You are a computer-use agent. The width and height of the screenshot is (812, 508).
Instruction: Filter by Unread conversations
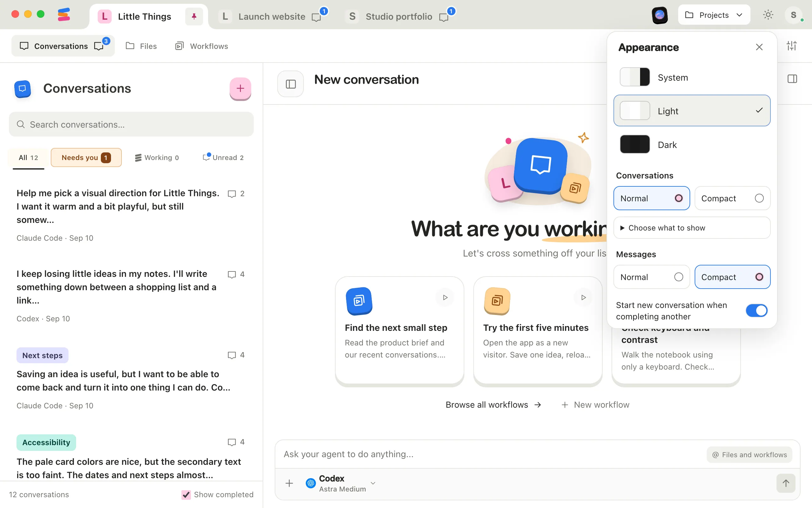pyautogui.click(x=223, y=157)
